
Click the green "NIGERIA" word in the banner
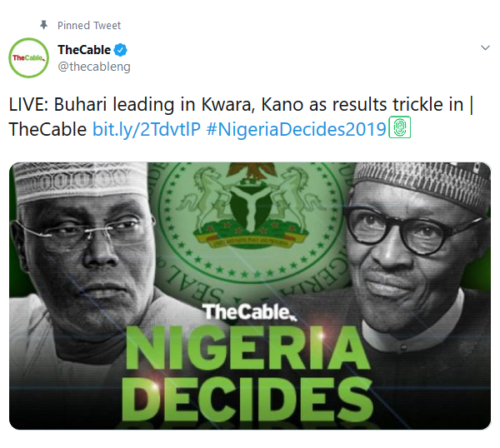[248, 351]
